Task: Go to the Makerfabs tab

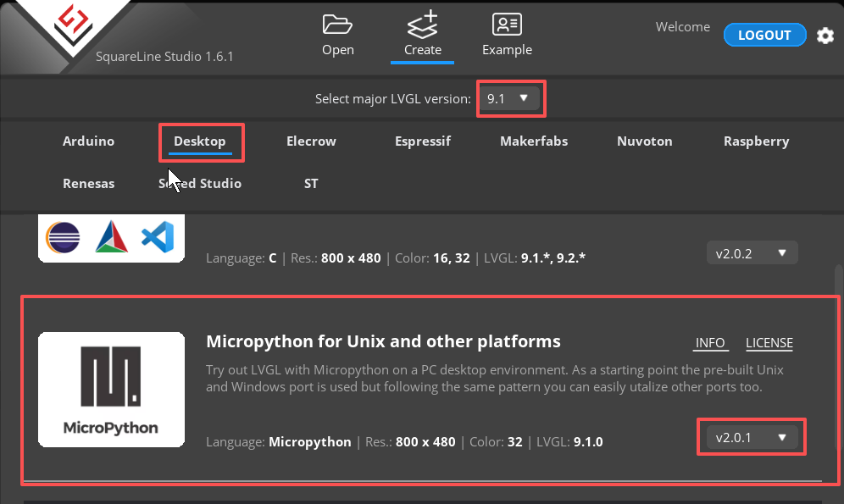Action: click(534, 141)
